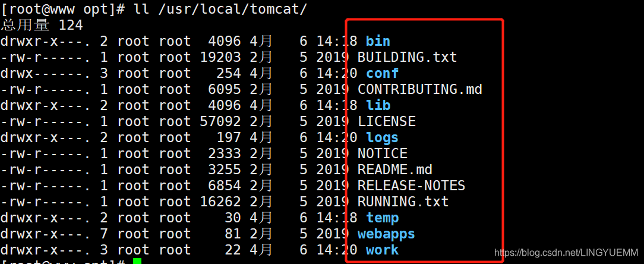Select the README.md file name
Screen dimensions: 644x264
click(394, 169)
